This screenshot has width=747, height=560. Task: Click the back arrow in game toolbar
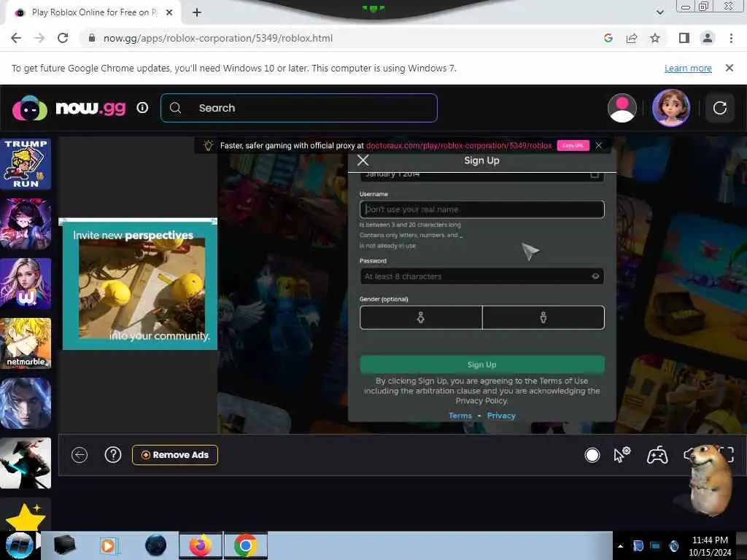80,455
